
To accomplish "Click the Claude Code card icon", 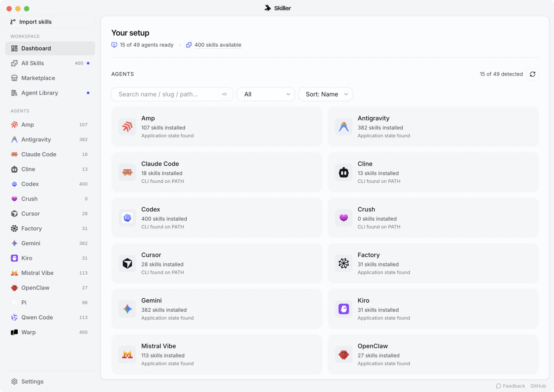I will coord(127,172).
